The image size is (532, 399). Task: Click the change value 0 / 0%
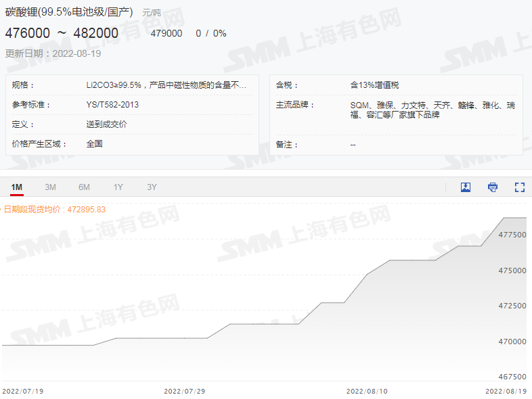211,33
